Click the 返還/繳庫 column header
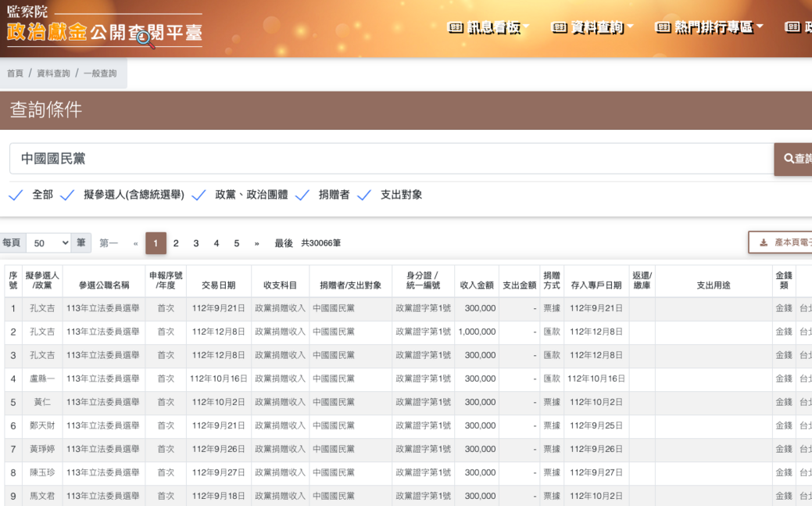 (642, 281)
